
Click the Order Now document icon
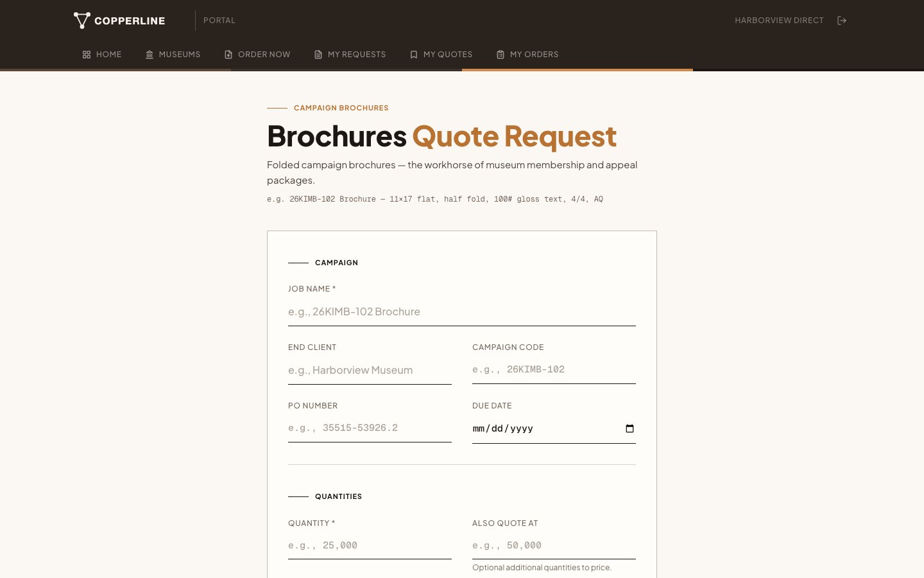(x=228, y=55)
